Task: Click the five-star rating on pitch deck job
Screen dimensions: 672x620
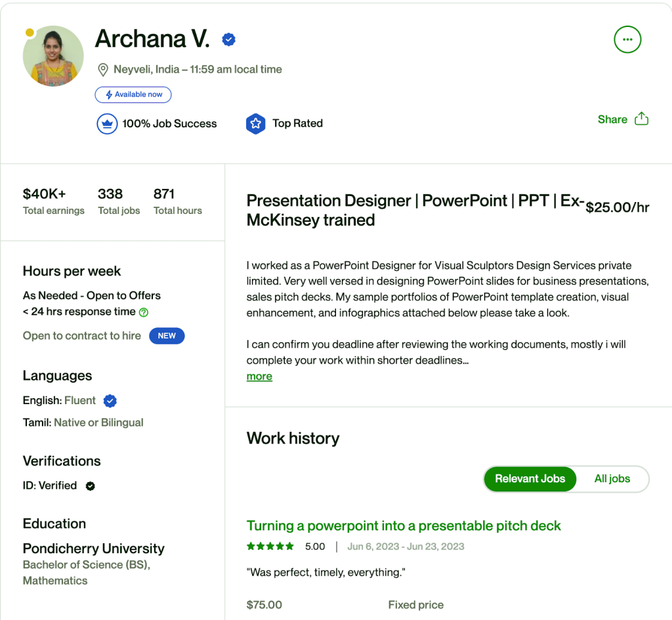Action: (270, 547)
